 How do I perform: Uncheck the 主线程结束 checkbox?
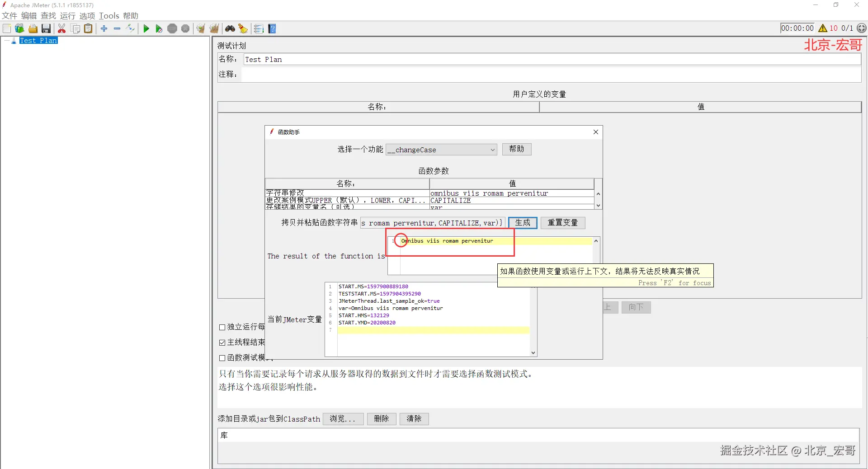pyautogui.click(x=222, y=342)
